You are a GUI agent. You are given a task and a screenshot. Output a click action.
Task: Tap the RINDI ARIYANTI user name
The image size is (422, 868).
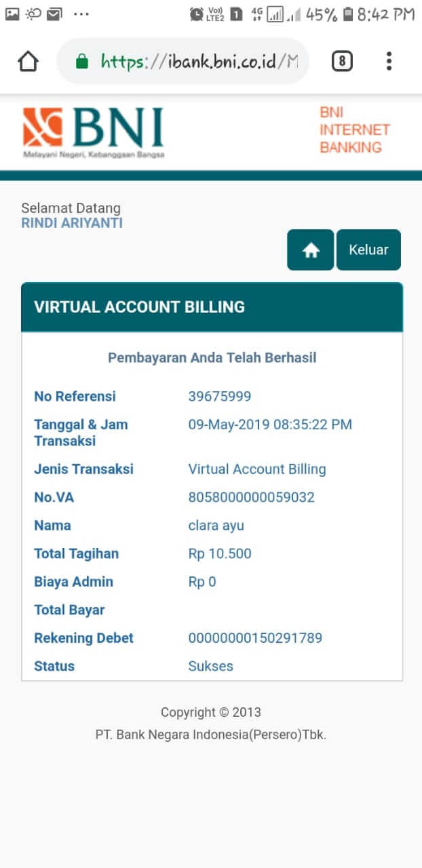click(72, 223)
